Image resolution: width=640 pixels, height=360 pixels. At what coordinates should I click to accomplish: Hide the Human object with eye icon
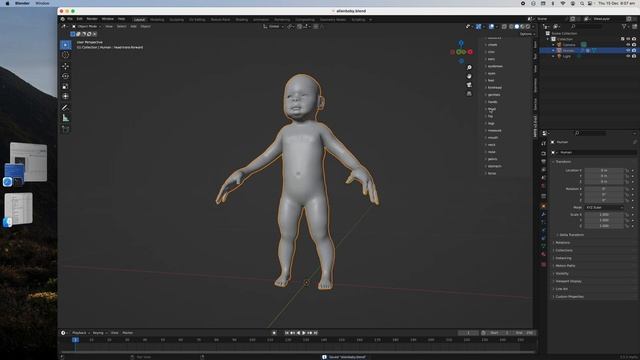(628, 50)
